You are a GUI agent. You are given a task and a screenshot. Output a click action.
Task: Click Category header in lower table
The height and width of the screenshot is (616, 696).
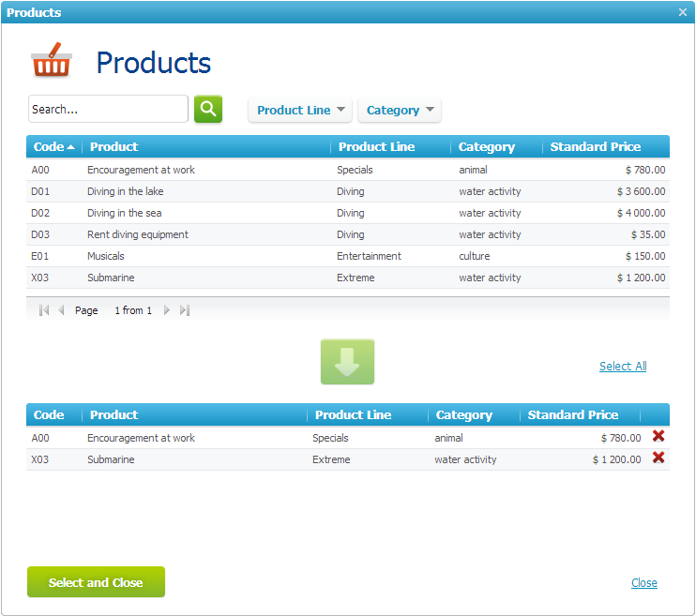point(474,414)
